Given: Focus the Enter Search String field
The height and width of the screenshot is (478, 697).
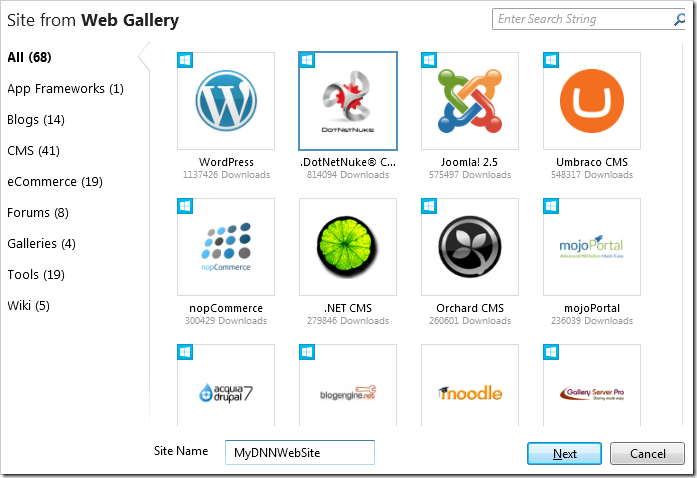Looking at the screenshot, I should (589, 19).
